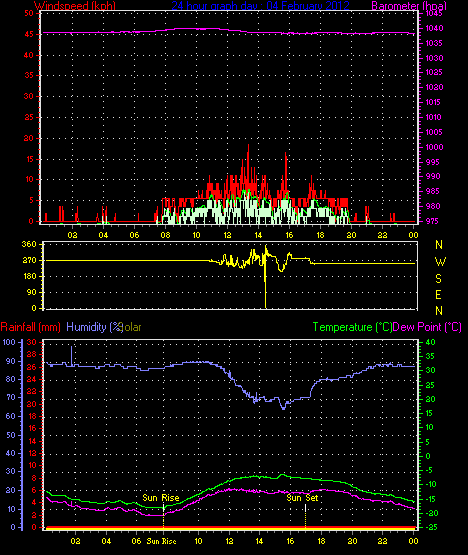The width and height of the screenshot is (468, 555).
Task: Click the '1040' barometer scale value
Action: [x=434, y=28]
